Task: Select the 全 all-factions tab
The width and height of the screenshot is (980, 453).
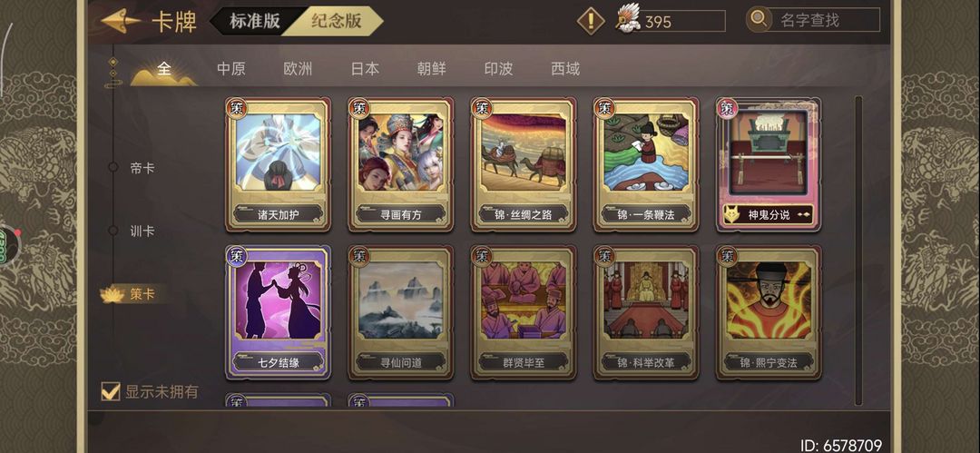Action: click(x=163, y=69)
